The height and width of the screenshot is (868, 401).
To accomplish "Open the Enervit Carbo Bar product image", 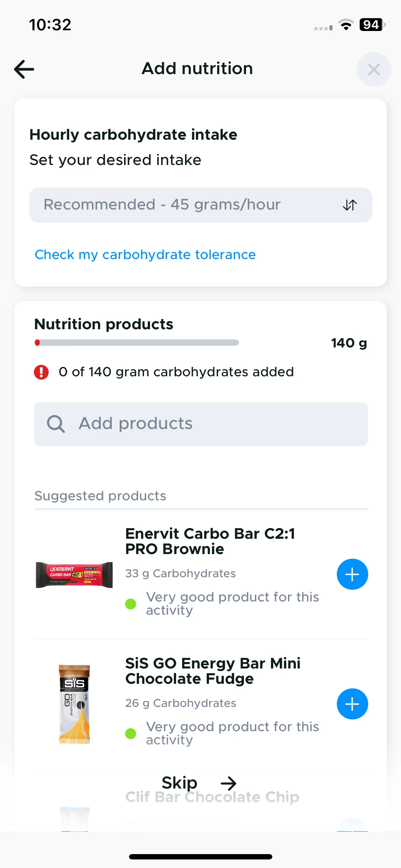I will [74, 575].
